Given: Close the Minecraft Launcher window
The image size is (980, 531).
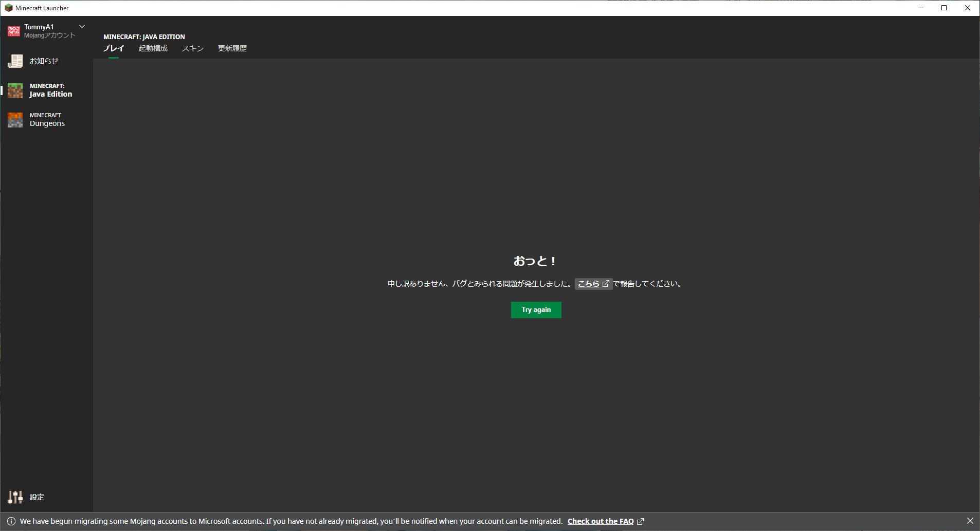Looking at the screenshot, I should coord(968,8).
